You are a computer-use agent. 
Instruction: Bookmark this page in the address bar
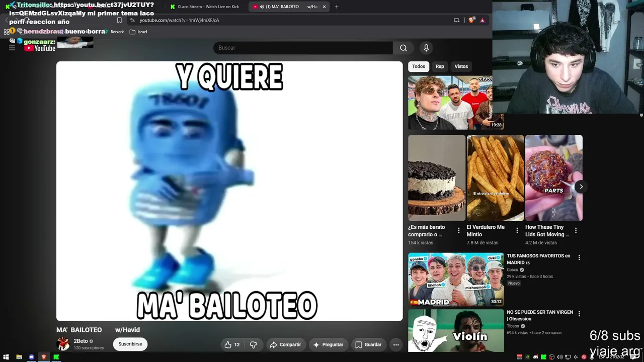pos(119,20)
